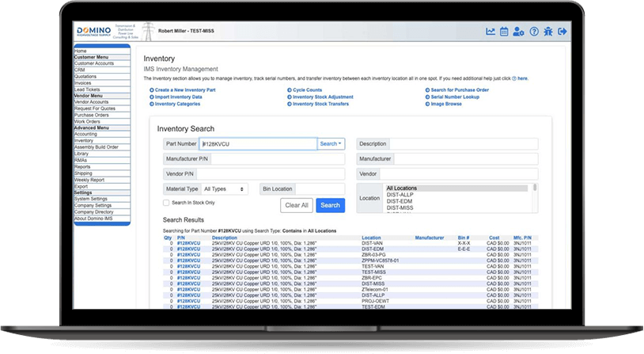Click Serial Number Lookup link
The image size is (644, 354).
click(x=455, y=97)
